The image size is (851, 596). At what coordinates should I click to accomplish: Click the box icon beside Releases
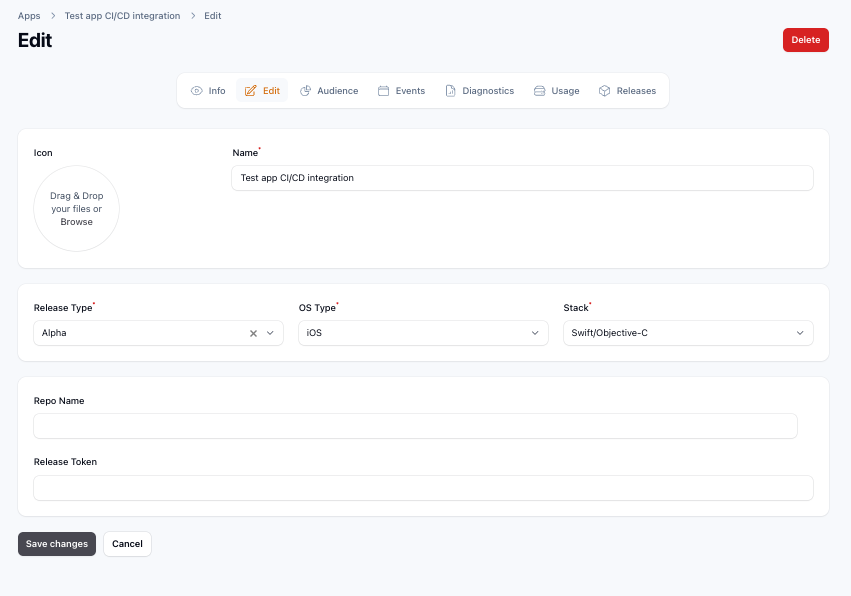pyautogui.click(x=604, y=91)
